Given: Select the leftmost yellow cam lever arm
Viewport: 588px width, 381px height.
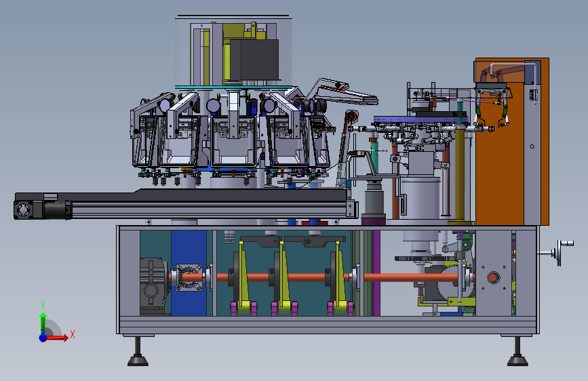Looking at the screenshot, I should click(243, 278).
